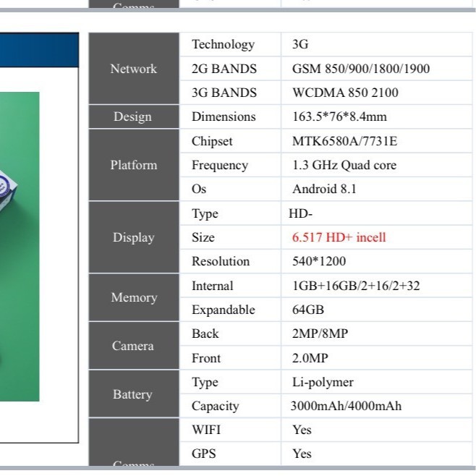The image size is (476, 476).
Task: Click the red 6.517 HD+ incell value
Action: [339, 237]
